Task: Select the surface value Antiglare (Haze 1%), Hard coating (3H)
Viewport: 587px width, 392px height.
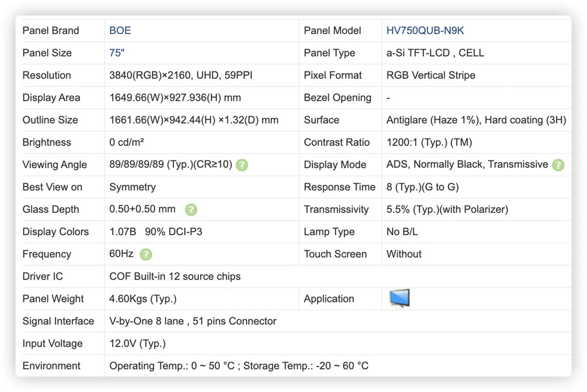Action: pyautogui.click(x=476, y=120)
